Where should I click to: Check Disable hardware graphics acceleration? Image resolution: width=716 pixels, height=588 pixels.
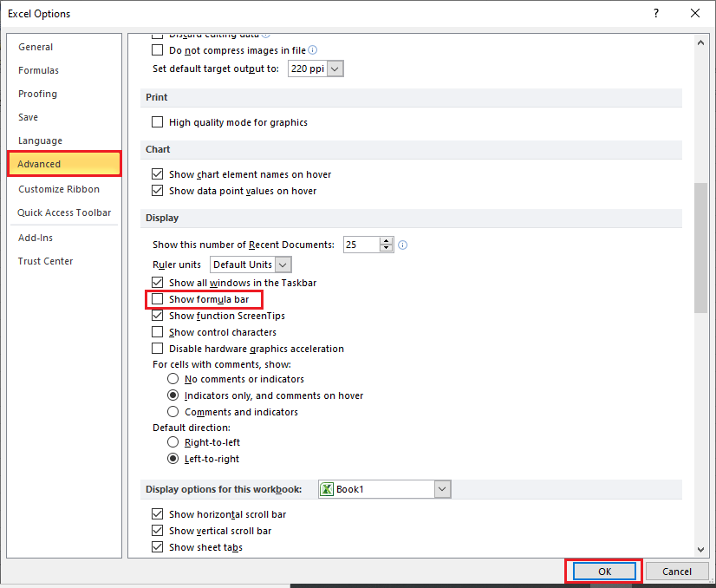tap(157, 348)
